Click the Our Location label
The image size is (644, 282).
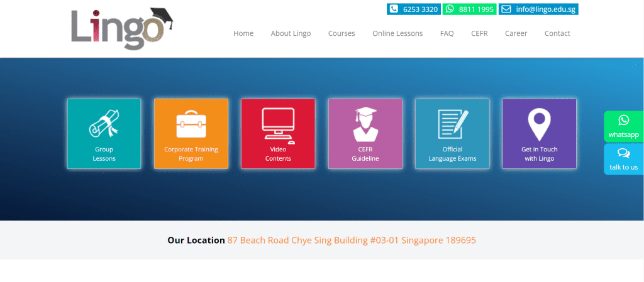196,240
